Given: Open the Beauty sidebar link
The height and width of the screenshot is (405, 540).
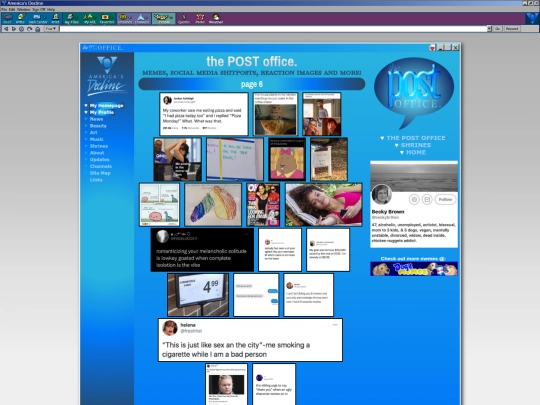Looking at the screenshot, I should coord(98,126).
